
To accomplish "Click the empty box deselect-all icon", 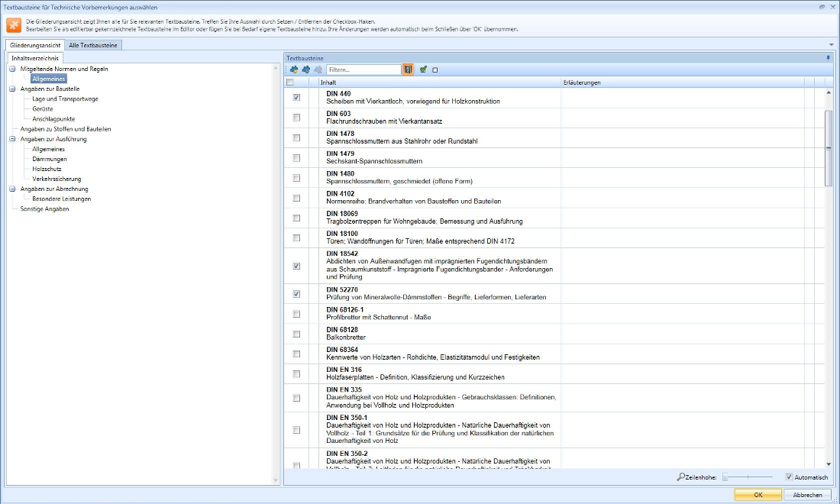I will coord(435,69).
